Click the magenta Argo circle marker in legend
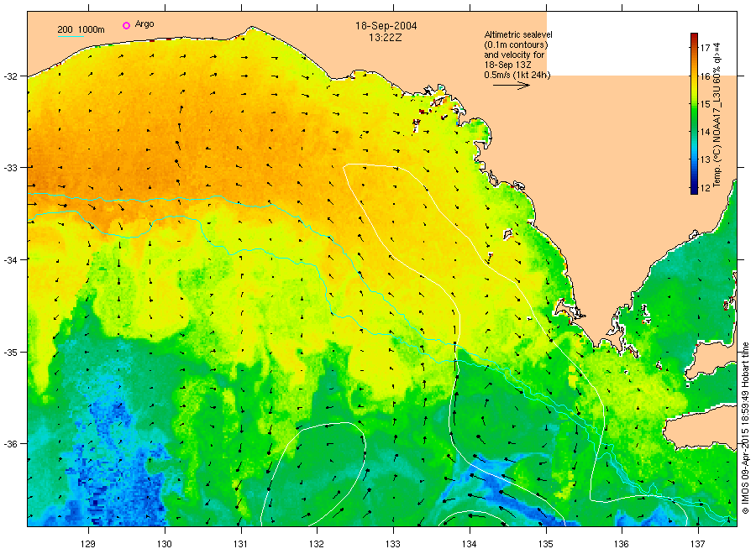This screenshot has width=756, height=554. [126, 25]
